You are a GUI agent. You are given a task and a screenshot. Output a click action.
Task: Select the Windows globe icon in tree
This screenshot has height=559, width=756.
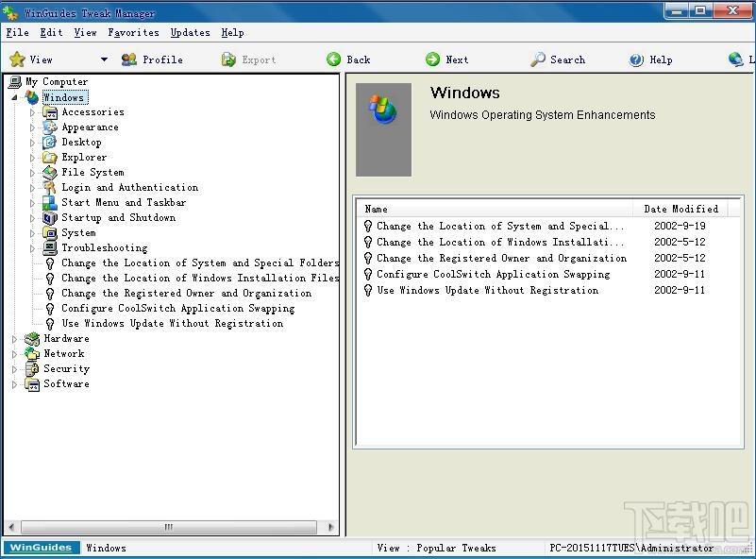(x=32, y=97)
